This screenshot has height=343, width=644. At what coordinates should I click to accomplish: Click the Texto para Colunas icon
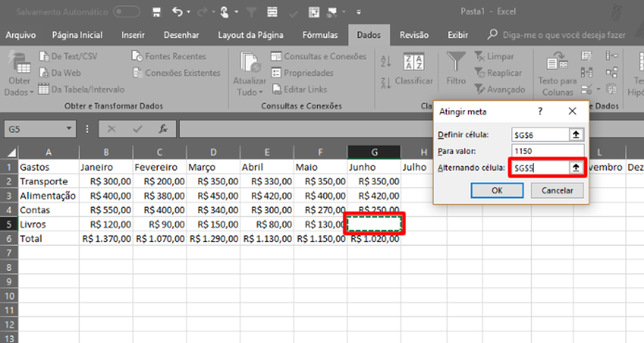pos(557,62)
